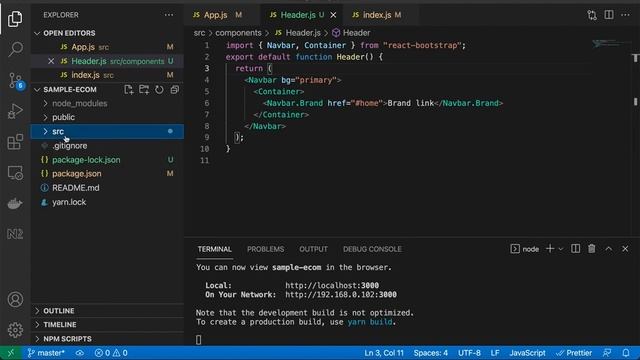
Task: Click Ln 3, Col 11 cursor position
Action: click(384, 353)
